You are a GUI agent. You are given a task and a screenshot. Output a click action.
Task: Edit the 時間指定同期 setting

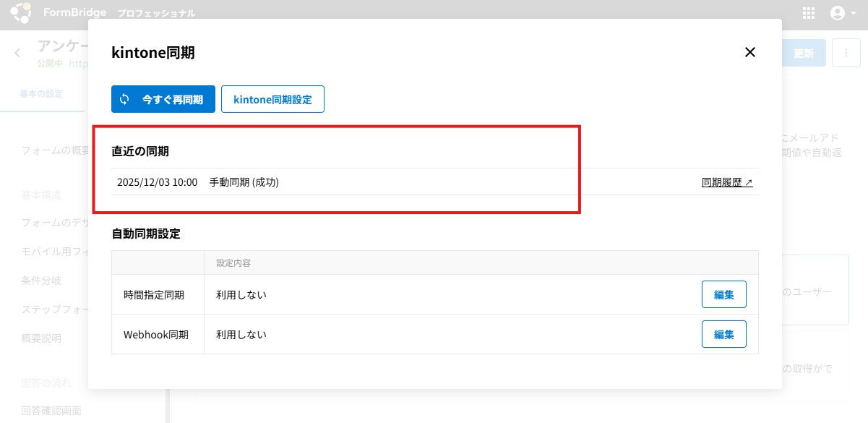(723, 294)
